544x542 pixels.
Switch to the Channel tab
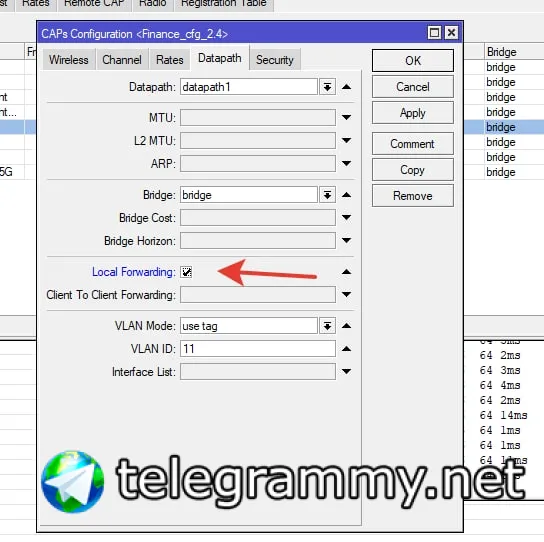coord(122,60)
